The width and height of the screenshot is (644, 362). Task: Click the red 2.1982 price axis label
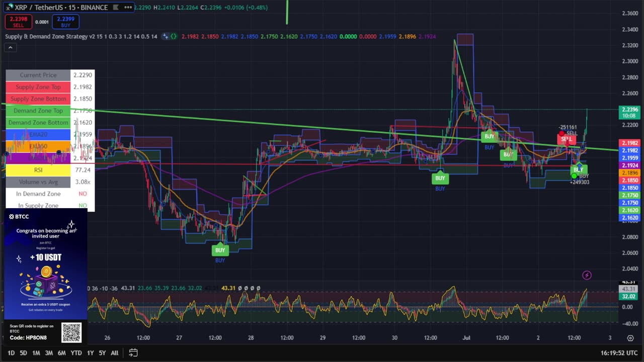629,143
